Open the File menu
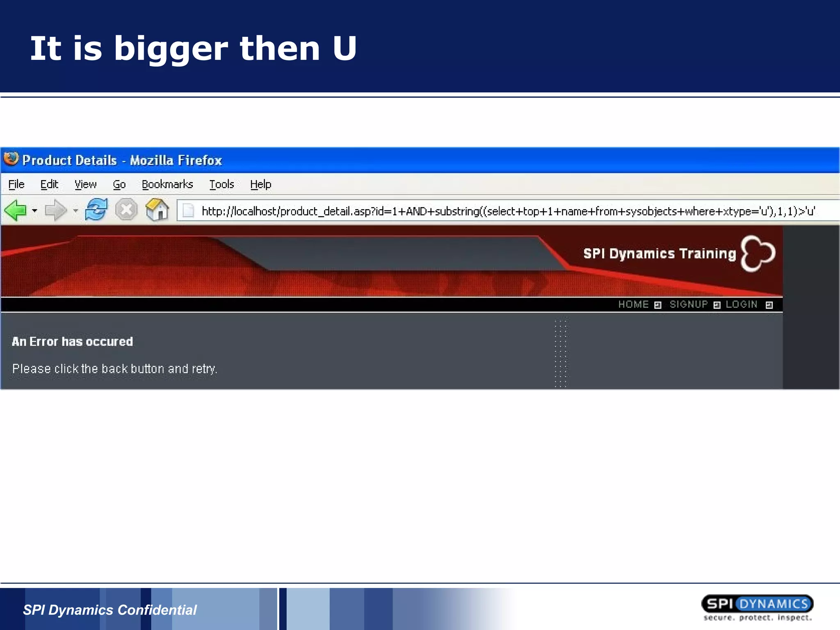Viewport: 840px width, 630px height. pos(16,185)
